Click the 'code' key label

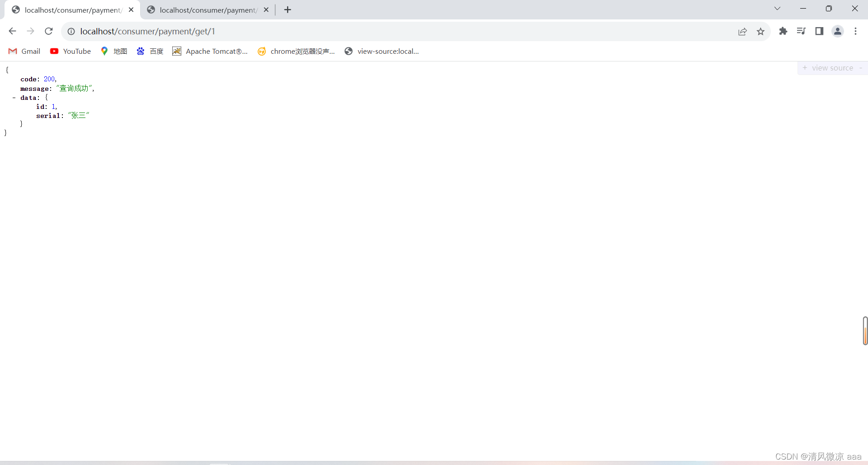pyautogui.click(x=28, y=79)
